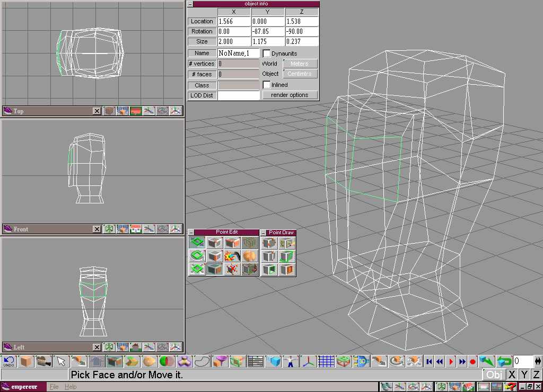Click the 3D acceleration icon
Image resolution: width=543 pixels, height=392 pixels.
click(361, 362)
